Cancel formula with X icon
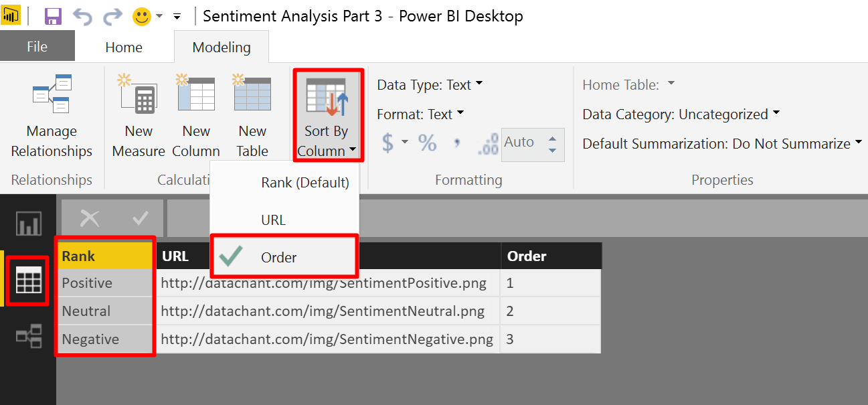The image size is (868, 405). tap(90, 218)
